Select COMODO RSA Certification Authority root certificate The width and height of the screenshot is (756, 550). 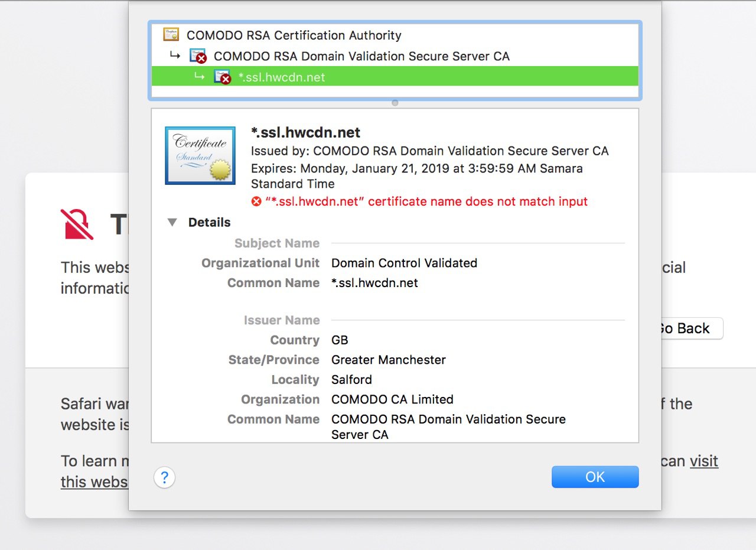coord(395,35)
